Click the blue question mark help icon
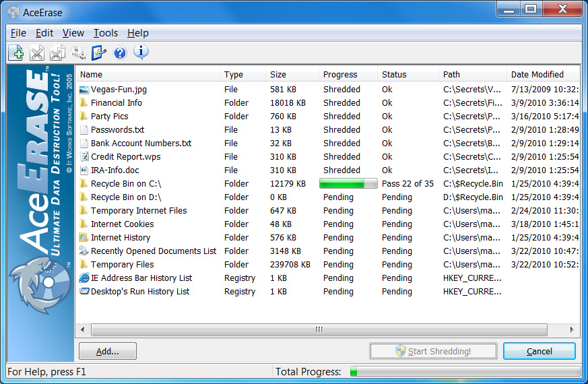 [x=120, y=53]
